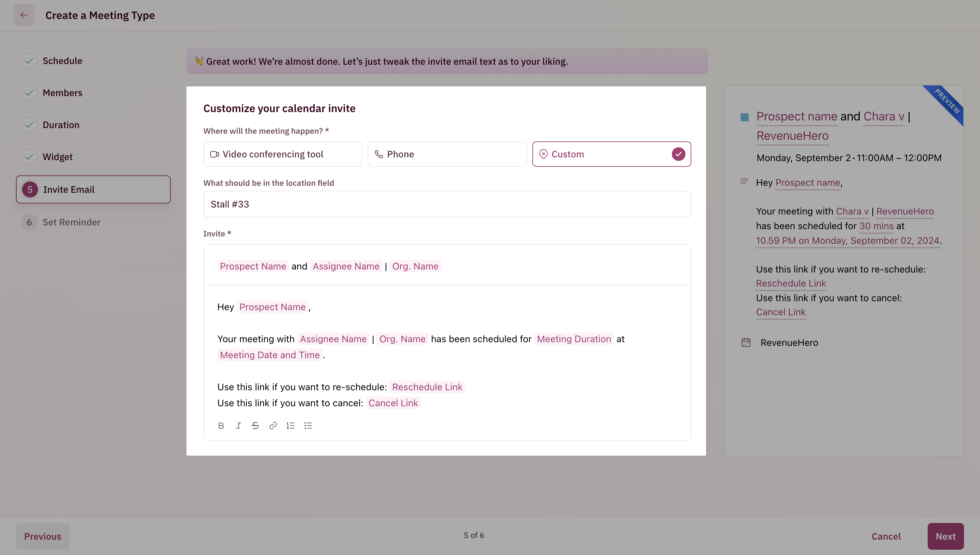The height and width of the screenshot is (555, 980).
Task: Select Video conferencing tool option
Action: [x=283, y=154]
